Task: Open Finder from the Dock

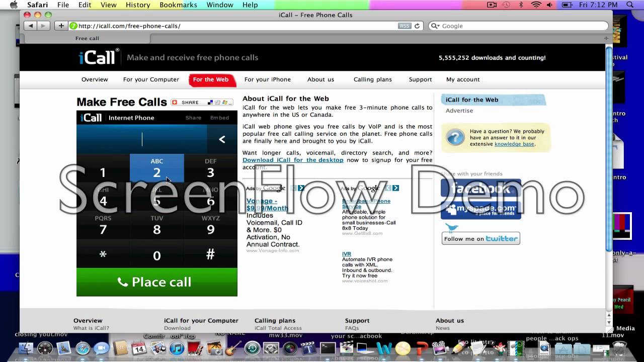Action: (26, 348)
